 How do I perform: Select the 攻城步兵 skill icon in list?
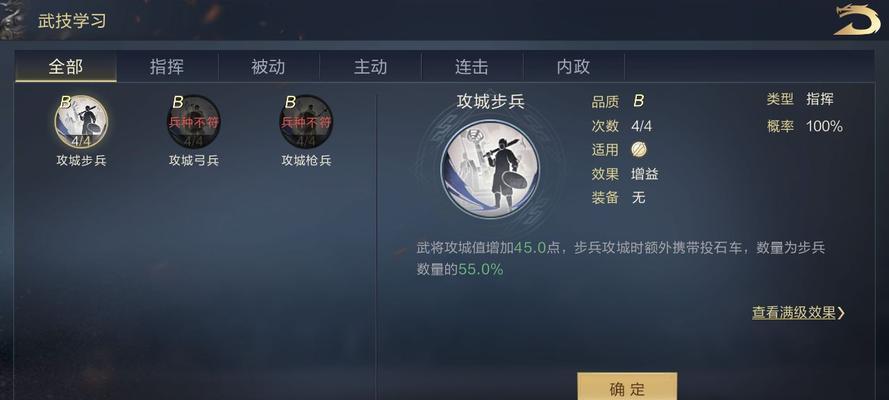pyautogui.click(x=81, y=121)
